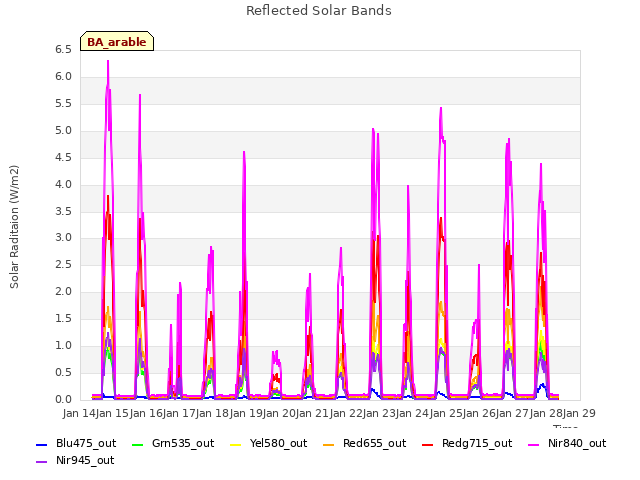Toggle Yel580_out legend label

click(x=278, y=443)
